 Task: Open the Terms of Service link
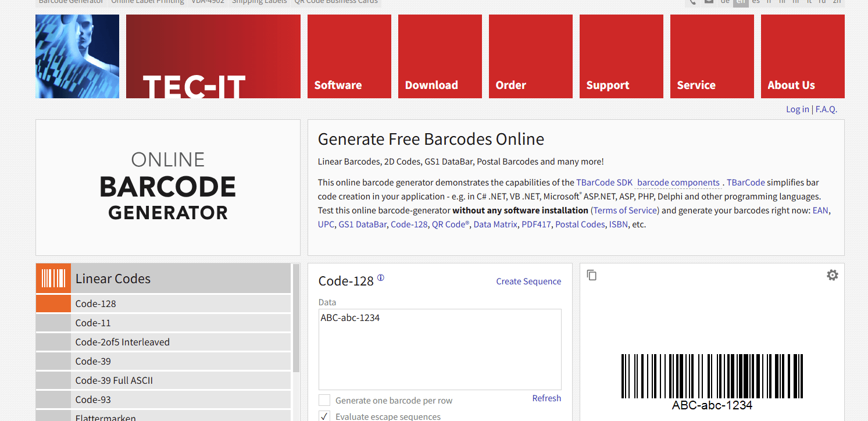coord(626,211)
